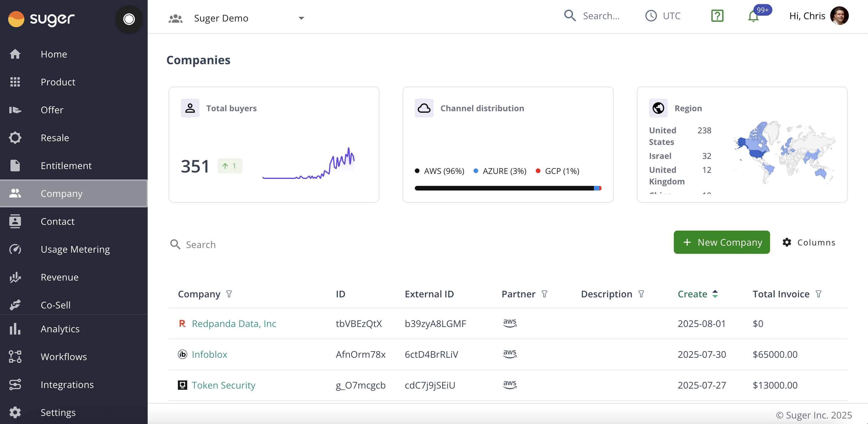Open the Columns settings
The width and height of the screenshot is (868, 424).
(x=809, y=242)
